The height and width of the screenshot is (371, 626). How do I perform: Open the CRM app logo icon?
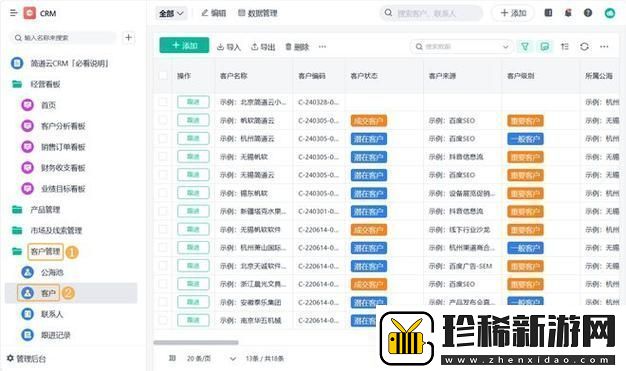(30, 13)
